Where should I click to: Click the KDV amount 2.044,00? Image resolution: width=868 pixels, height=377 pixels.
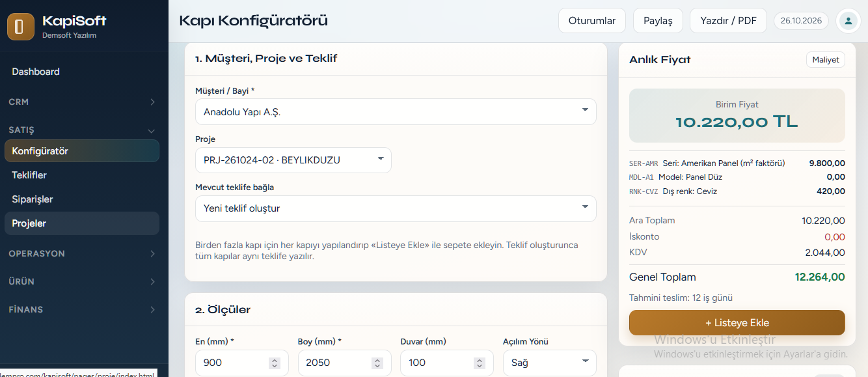(x=825, y=253)
